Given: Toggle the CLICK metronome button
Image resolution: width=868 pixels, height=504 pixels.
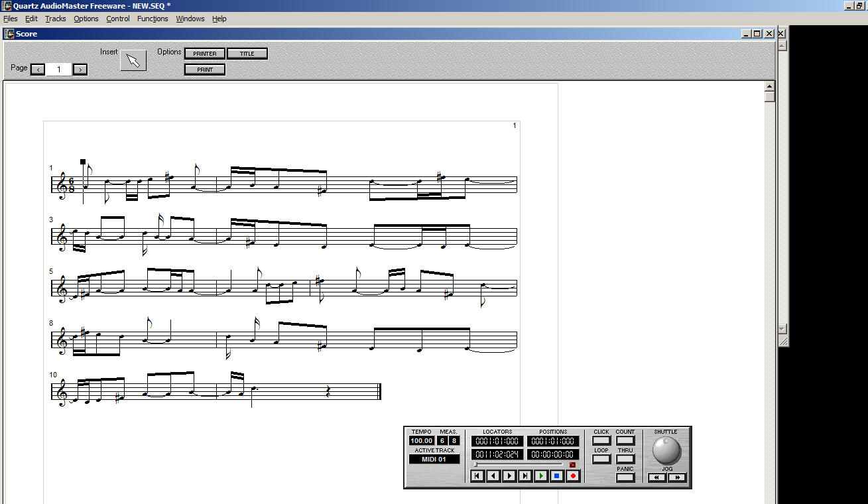Looking at the screenshot, I should click(601, 440).
